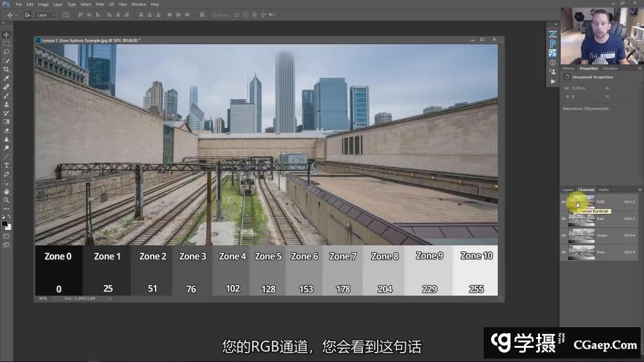Open the Libraries panel tab

[610, 68]
